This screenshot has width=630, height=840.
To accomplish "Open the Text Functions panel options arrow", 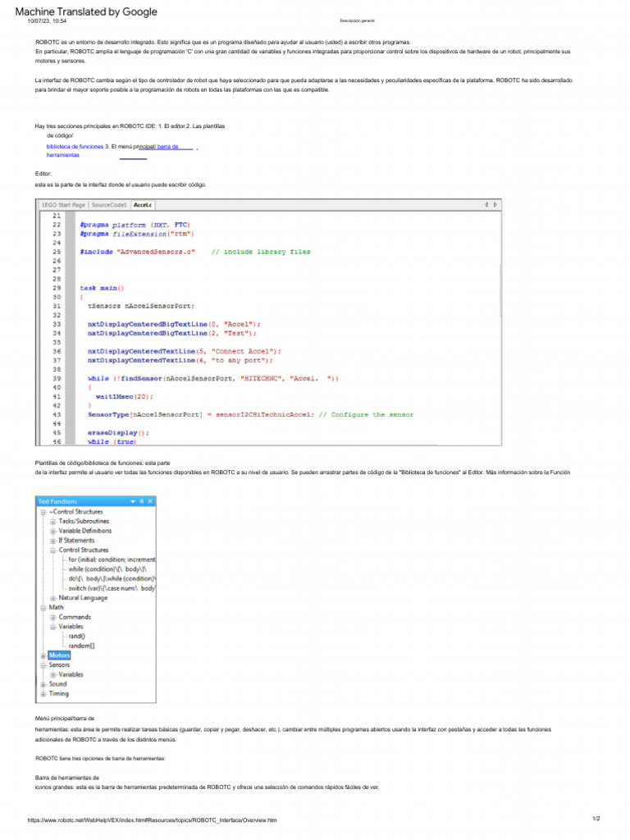I will [133, 501].
